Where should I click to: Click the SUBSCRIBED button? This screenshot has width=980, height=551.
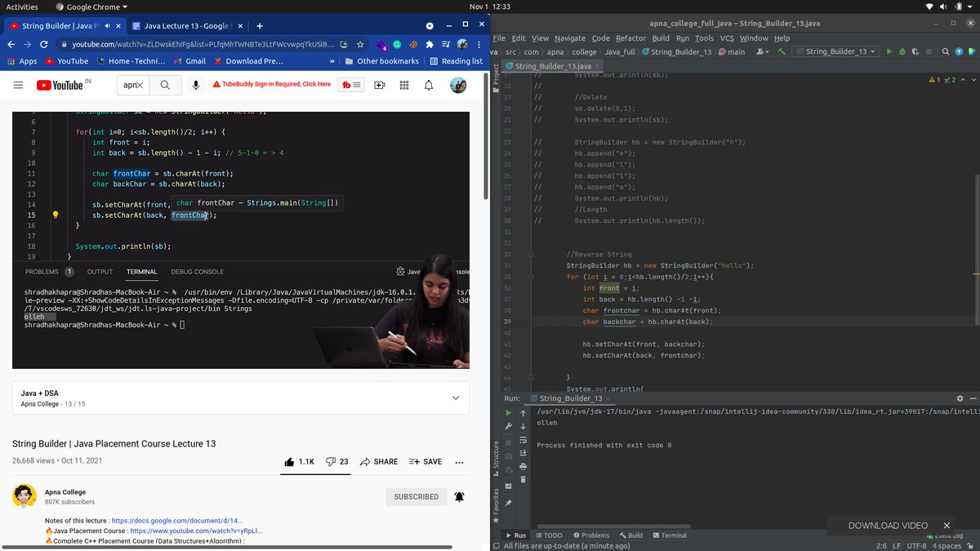click(x=416, y=496)
